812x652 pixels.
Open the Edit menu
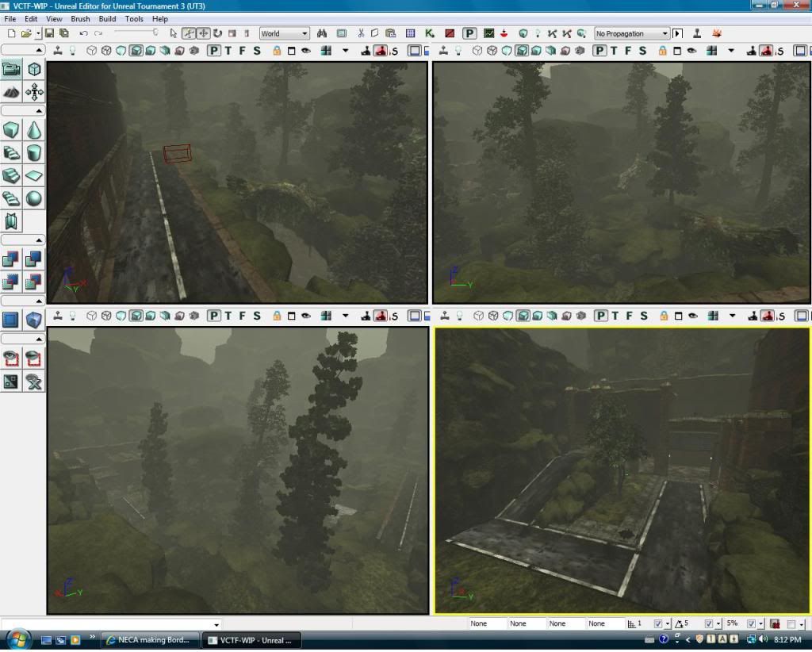[31, 19]
